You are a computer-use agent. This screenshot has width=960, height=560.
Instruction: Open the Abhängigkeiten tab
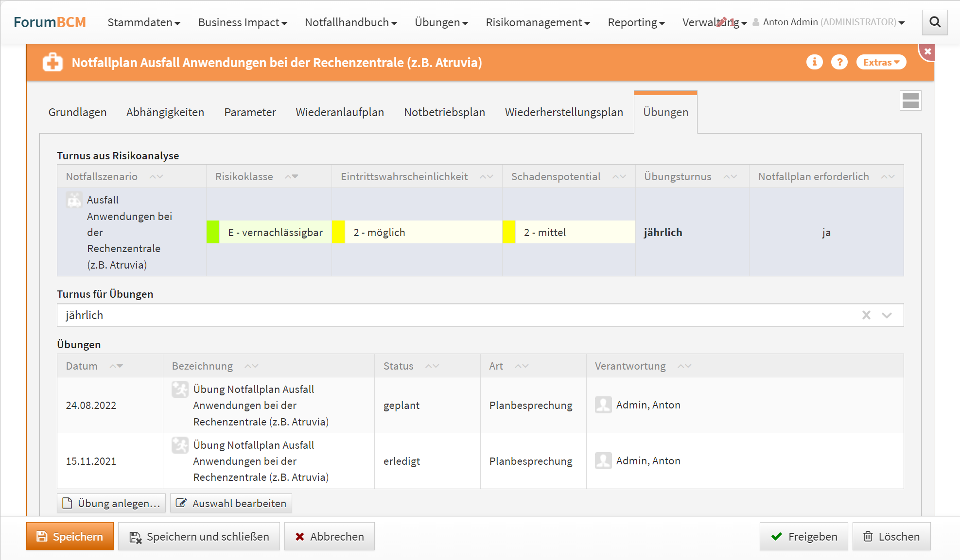(165, 112)
